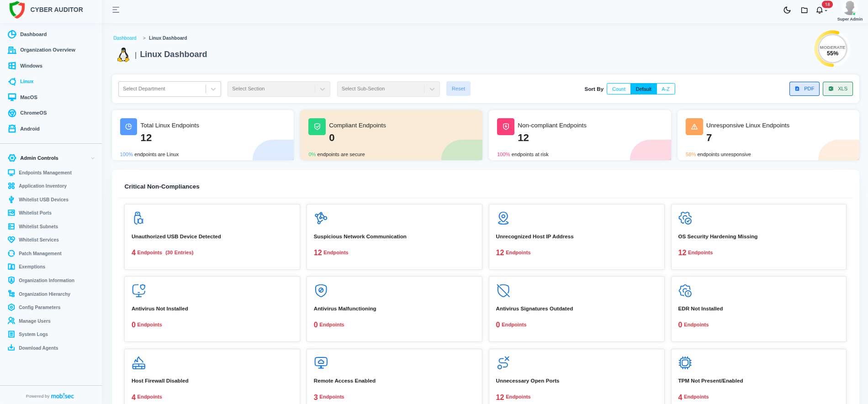
Task: Click Suspicious Network Communication icon
Action: pyautogui.click(x=321, y=218)
